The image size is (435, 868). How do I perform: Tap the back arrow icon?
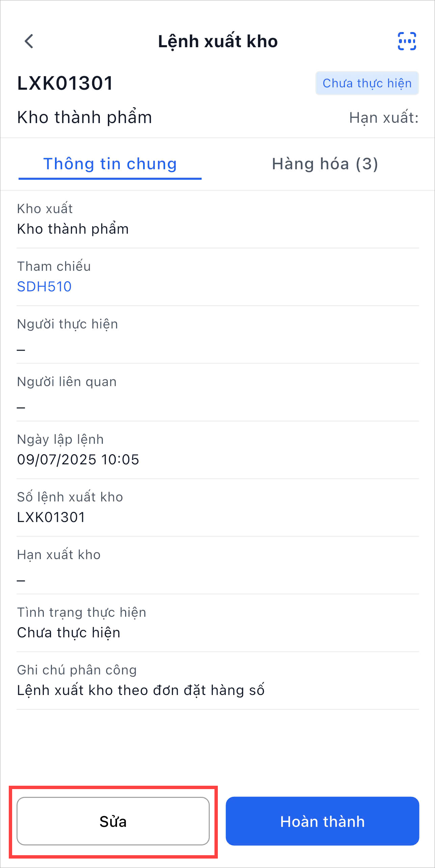(x=29, y=41)
